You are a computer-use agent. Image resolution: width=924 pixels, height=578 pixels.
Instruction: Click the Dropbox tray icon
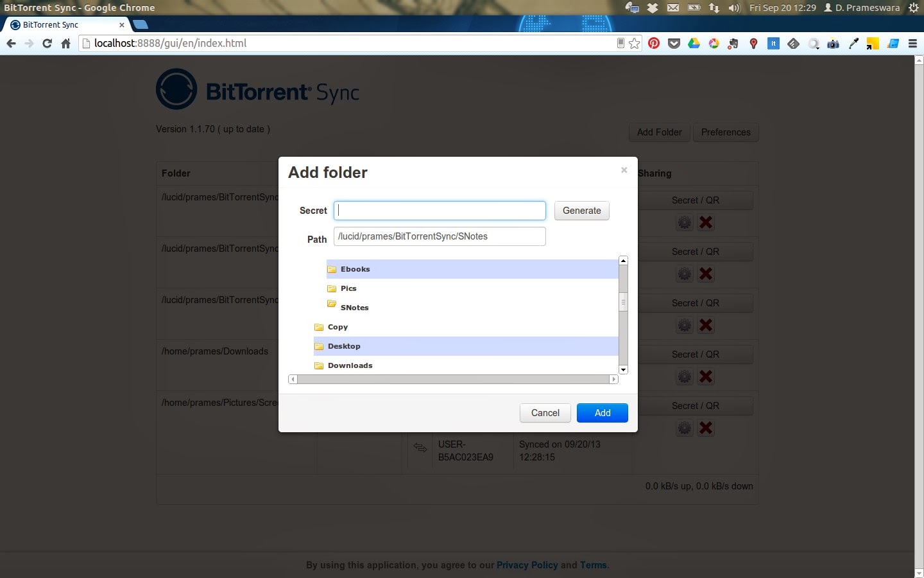653,8
